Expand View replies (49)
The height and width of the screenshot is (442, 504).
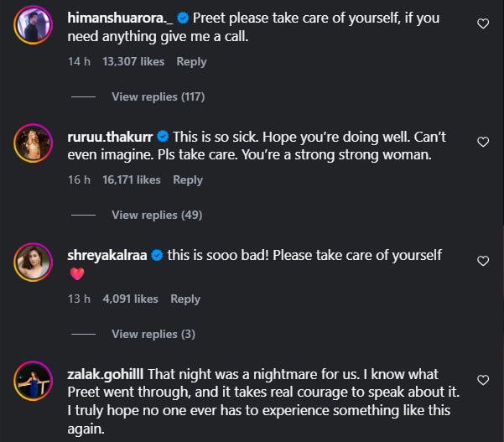[x=157, y=215]
